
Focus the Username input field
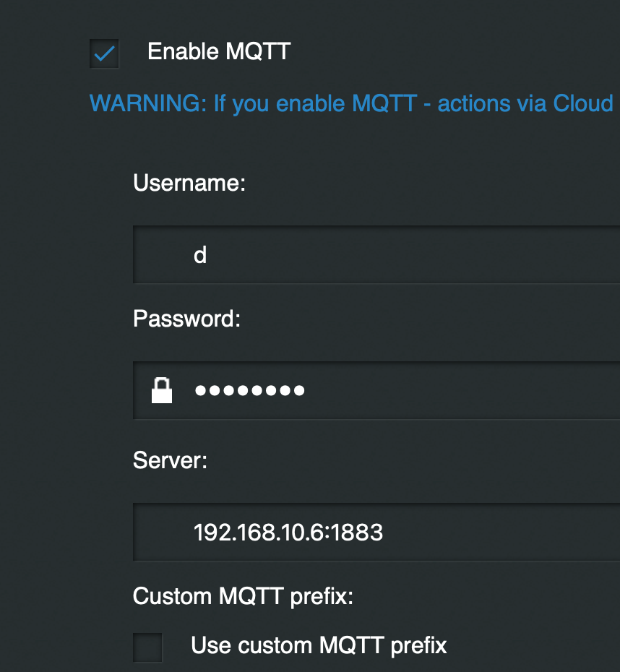click(376, 254)
